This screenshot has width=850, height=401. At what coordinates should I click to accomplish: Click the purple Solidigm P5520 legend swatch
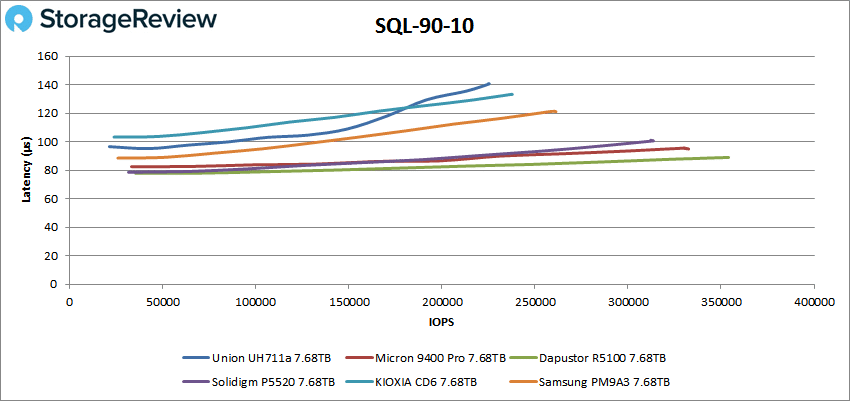point(196,382)
